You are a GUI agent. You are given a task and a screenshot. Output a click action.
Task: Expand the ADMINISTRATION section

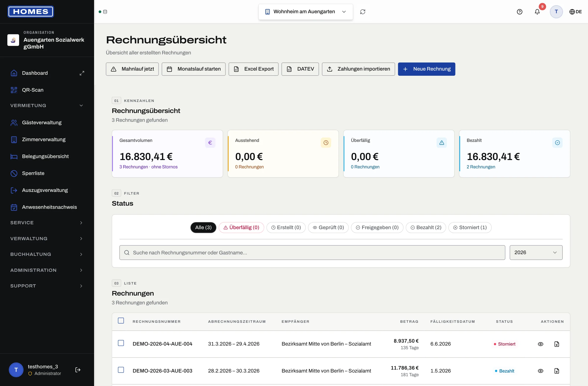47,270
